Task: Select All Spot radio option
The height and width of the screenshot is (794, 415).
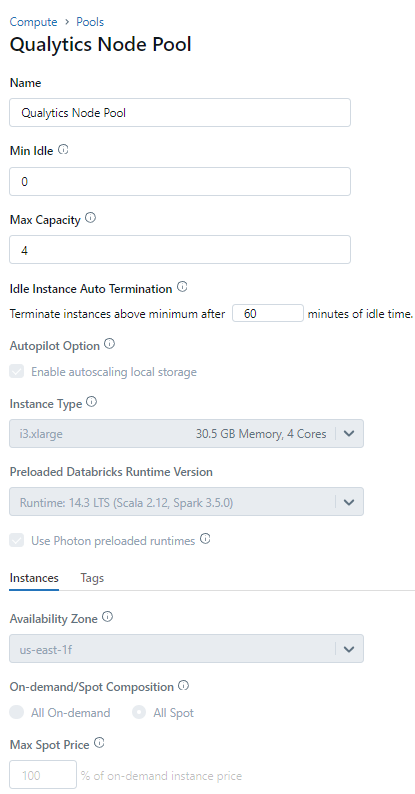Action: pyautogui.click(x=139, y=712)
